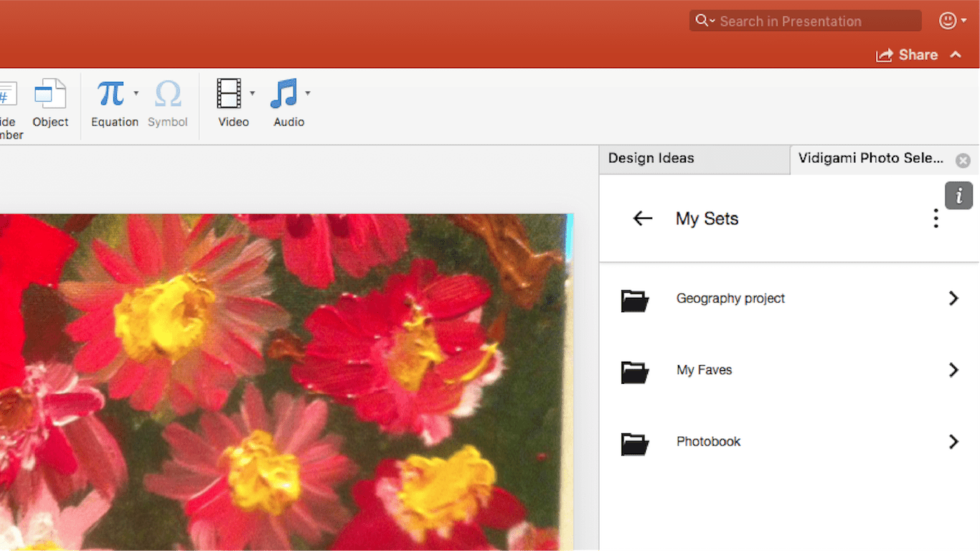The image size is (980, 551).
Task: Expand the Audio dropdown arrow
Action: click(308, 93)
